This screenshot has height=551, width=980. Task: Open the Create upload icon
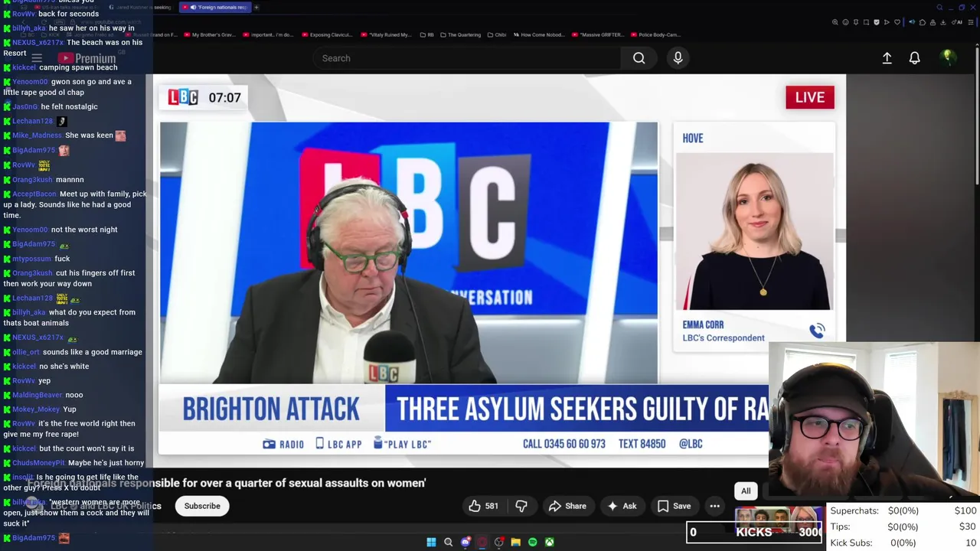(887, 58)
